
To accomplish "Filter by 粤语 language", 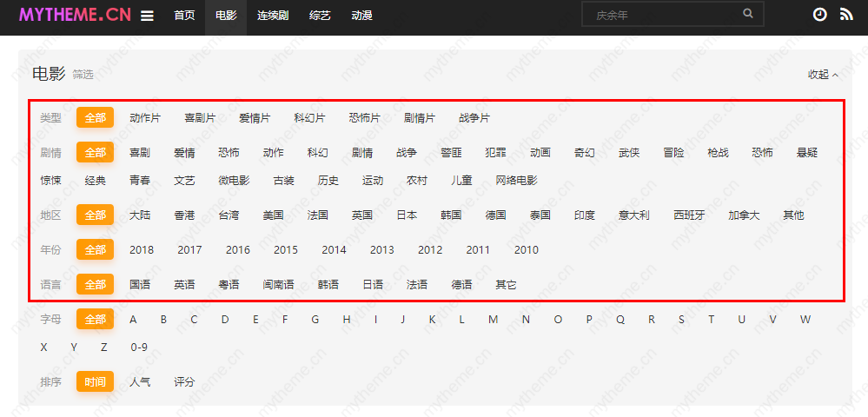I will click(x=229, y=285).
